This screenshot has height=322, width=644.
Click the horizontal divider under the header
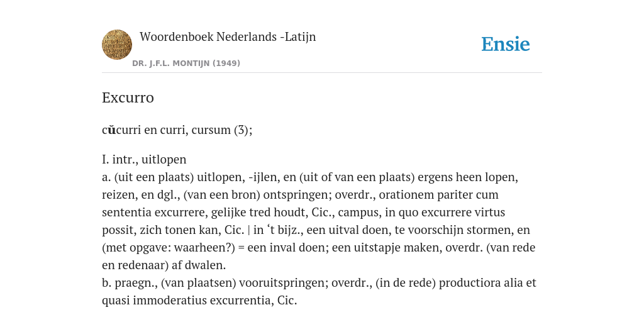(x=322, y=73)
